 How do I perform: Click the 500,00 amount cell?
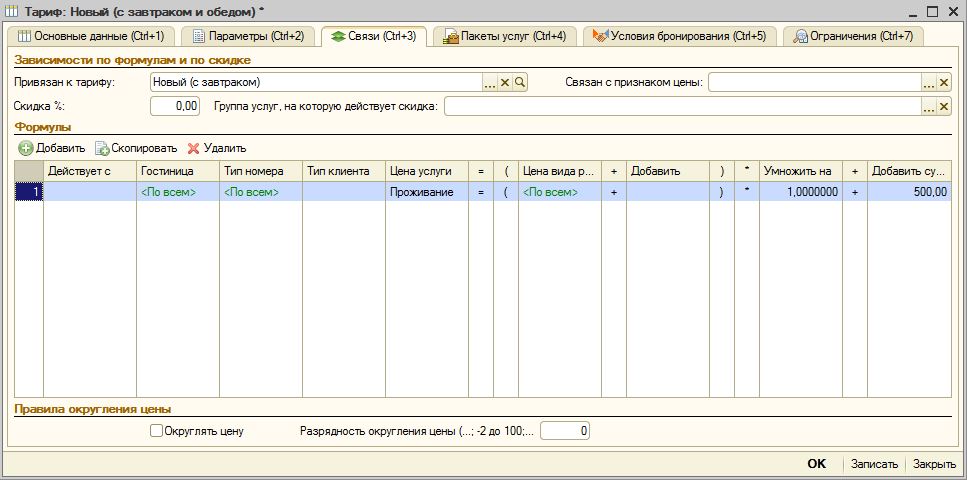pos(910,192)
